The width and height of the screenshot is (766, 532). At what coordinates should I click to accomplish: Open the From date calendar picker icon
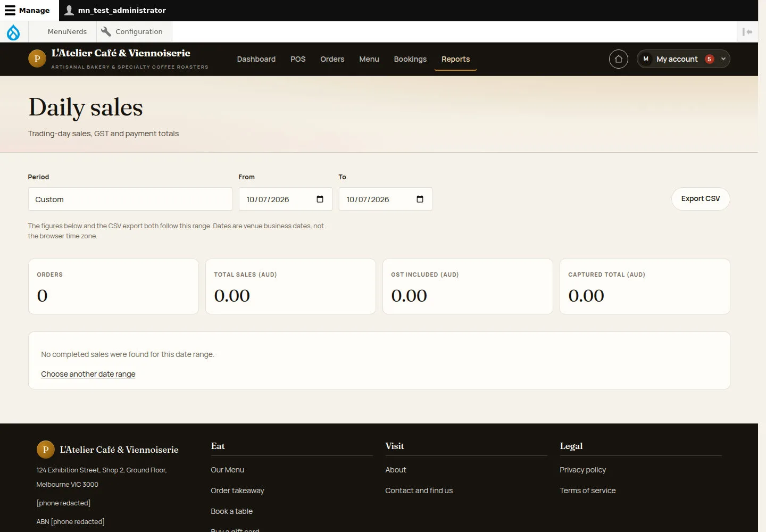[x=320, y=199]
